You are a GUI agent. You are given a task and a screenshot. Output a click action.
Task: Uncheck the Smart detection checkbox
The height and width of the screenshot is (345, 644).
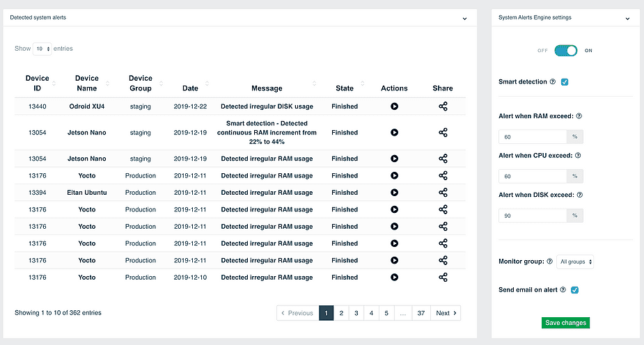point(565,82)
